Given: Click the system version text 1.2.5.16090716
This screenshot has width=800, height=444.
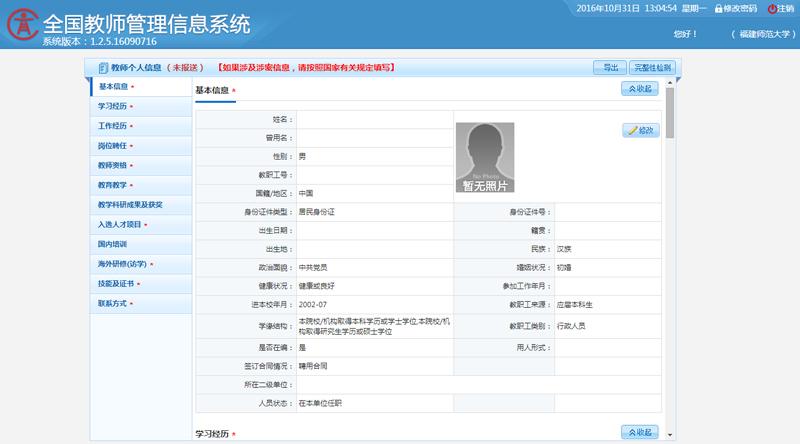Looking at the screenshot, I should coord(123,41).
